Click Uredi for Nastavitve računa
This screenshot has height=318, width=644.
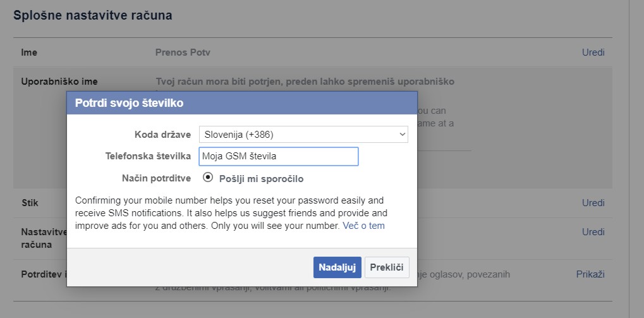[593, 232]
